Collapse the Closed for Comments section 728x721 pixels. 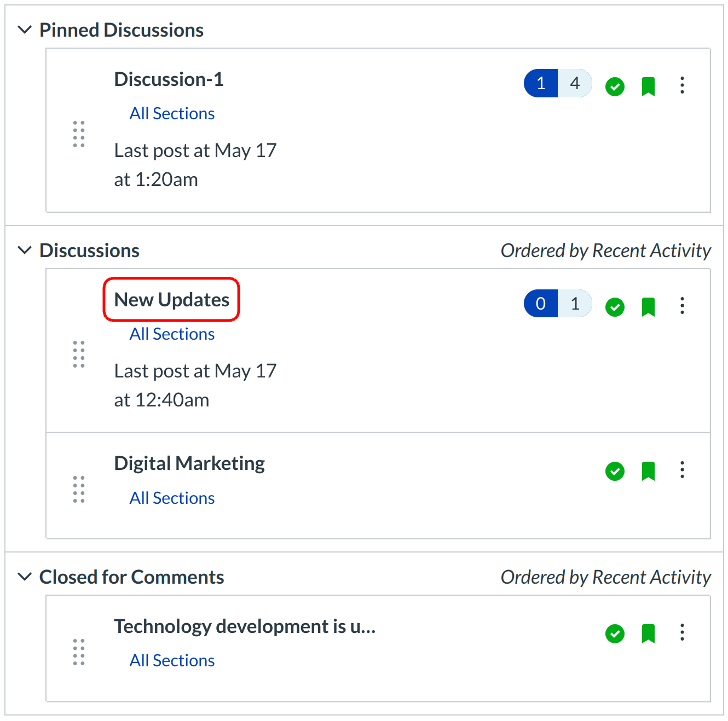25,577
